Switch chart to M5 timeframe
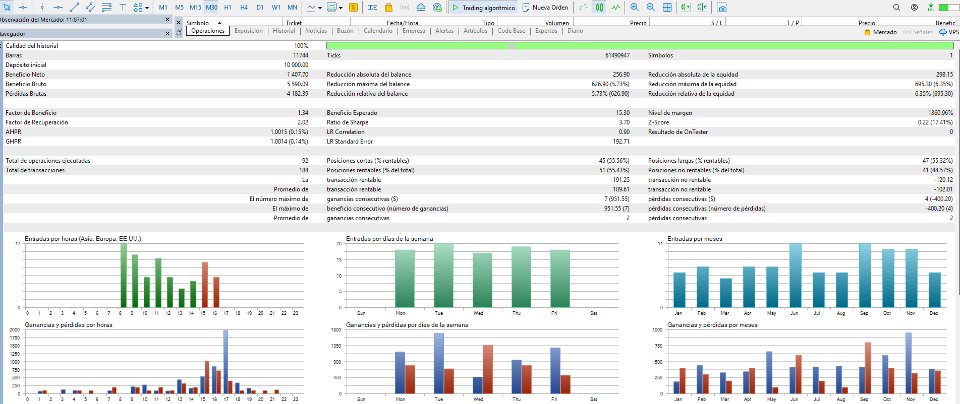The width and height of the screenshot is (960, 404). [x=179, y=7]
